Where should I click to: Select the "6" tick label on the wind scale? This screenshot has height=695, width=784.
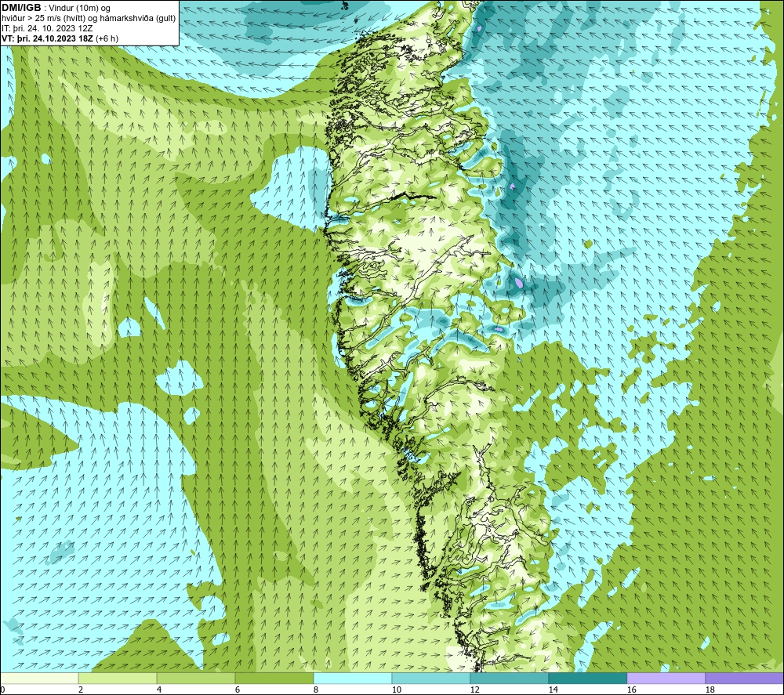(x=237, y=690)
